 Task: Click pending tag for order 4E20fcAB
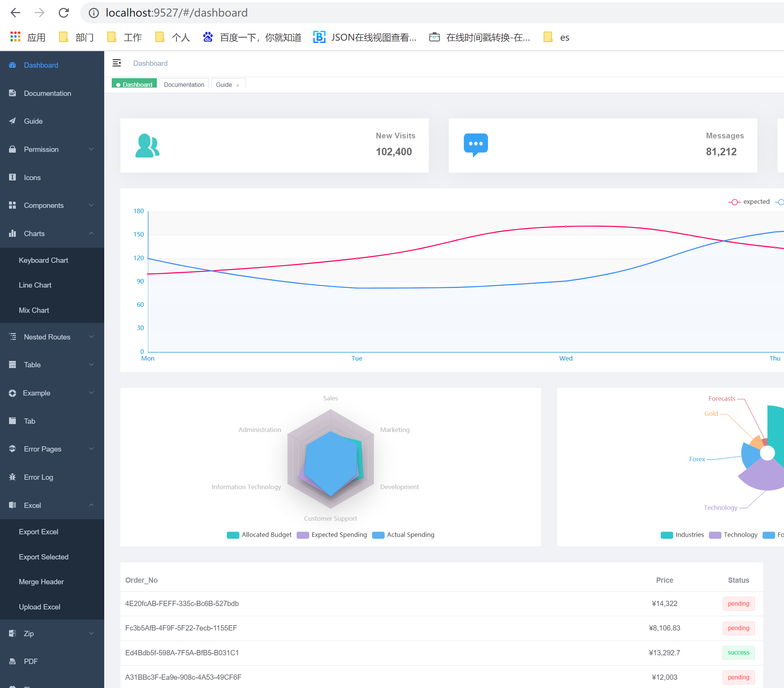point(738,604)
